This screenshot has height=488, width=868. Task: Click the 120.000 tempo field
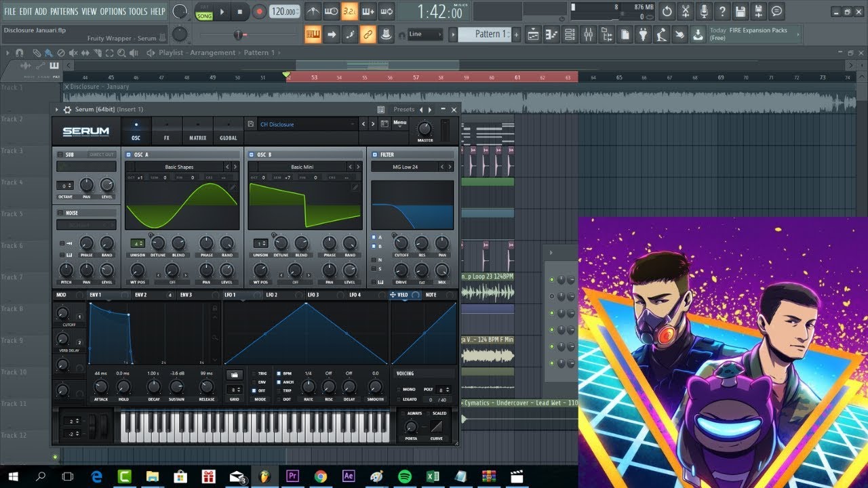click(x=283, y=12)
